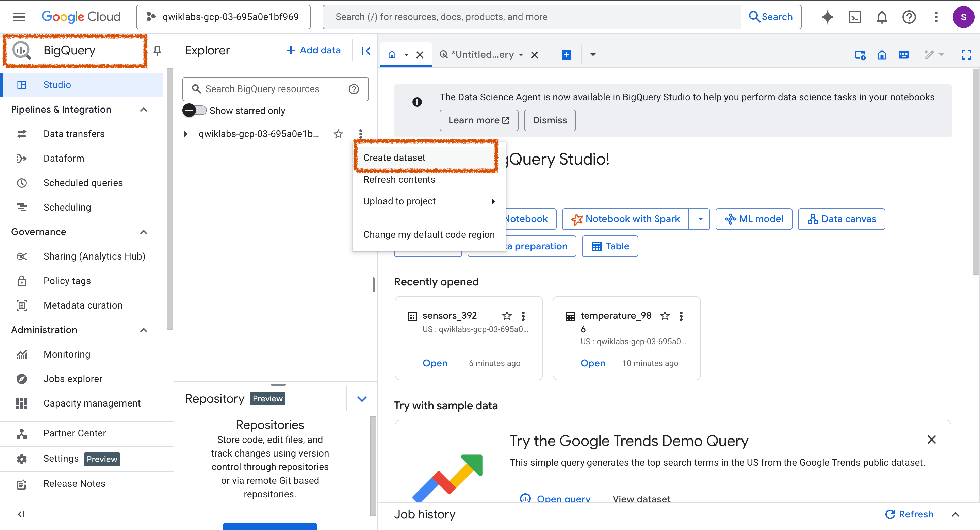Open the sensors_392 dataset link
Viewport: 980px width, 530px height.
click(x=435, y=363)
